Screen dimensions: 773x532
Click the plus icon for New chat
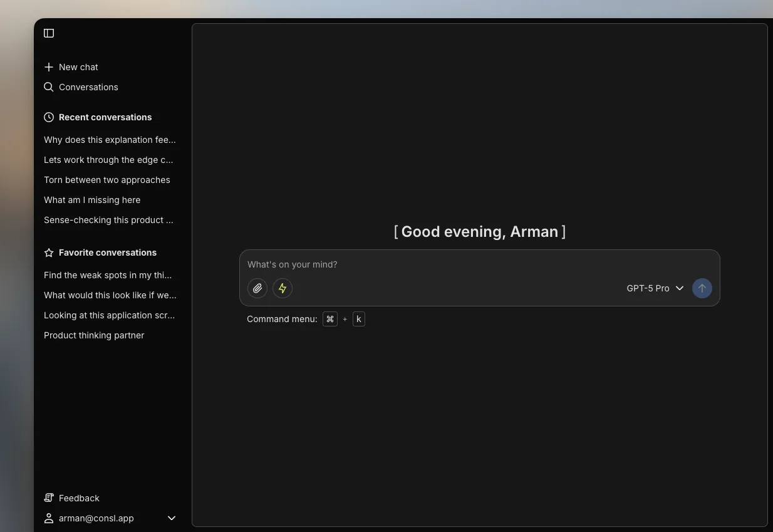[x=48, y=66]
